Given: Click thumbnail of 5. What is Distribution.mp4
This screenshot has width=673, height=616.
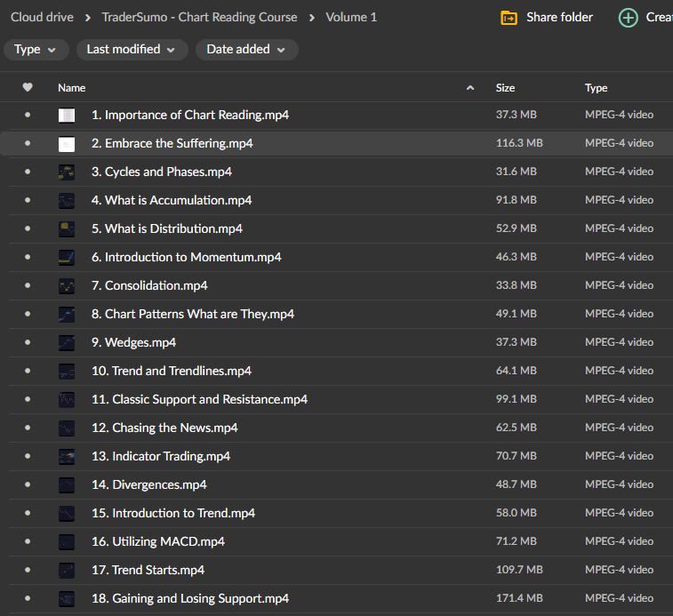Looking at the screenshot, I should click(x=67, y=228).
